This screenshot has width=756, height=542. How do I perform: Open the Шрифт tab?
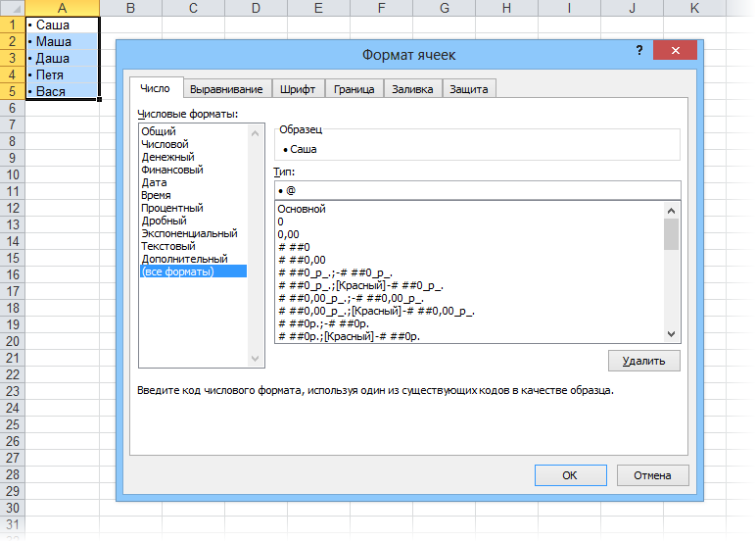(298, 89)
